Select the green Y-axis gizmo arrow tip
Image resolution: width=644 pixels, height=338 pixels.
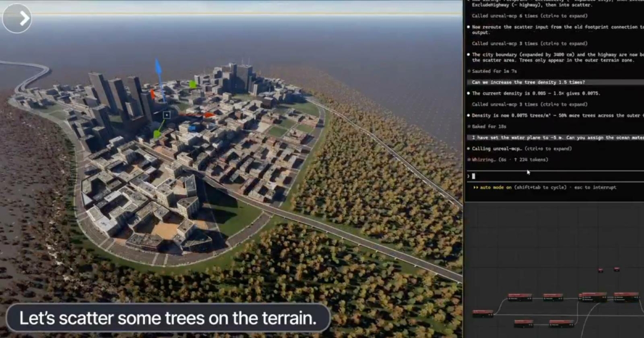coord(157,134)
